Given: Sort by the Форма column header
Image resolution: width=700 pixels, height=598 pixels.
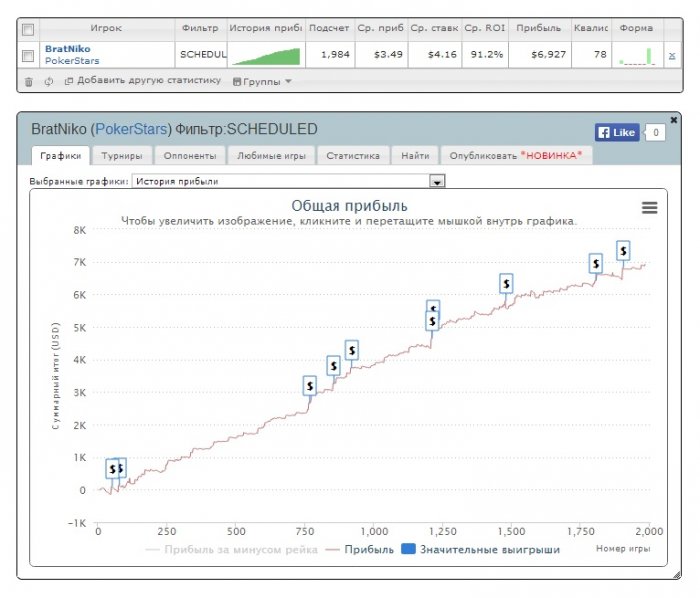Looking at the screenshot, I should pyautogui.click(x=637, y=28).
